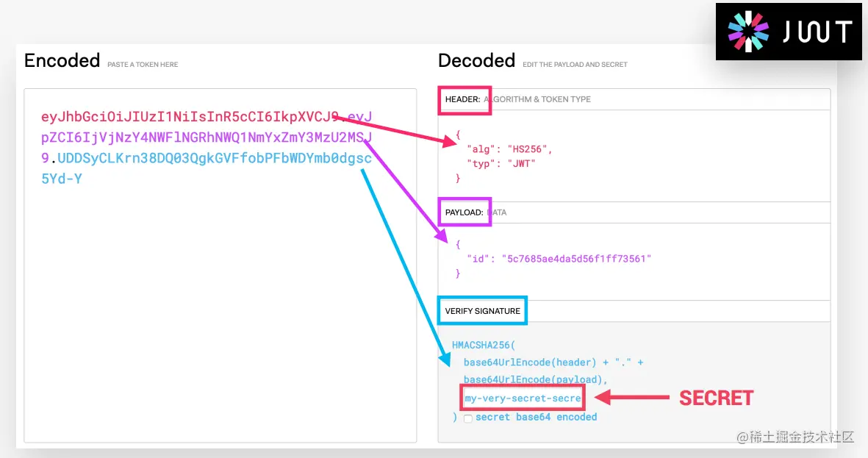The width and height of the screenshot is (868, 458).
Task: Click the Decoded heading
Action: [476, 60]
